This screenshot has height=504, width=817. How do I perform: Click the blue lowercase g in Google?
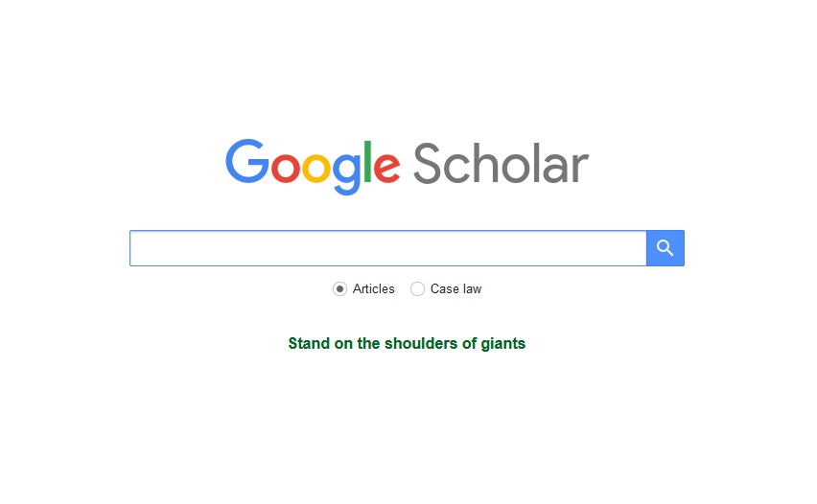[347, 173]
